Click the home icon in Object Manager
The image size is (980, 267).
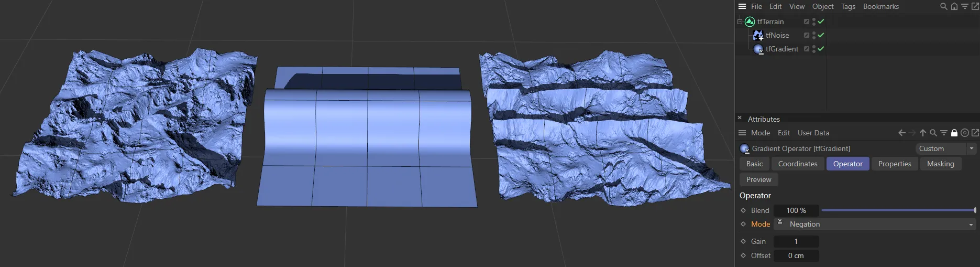954,6
